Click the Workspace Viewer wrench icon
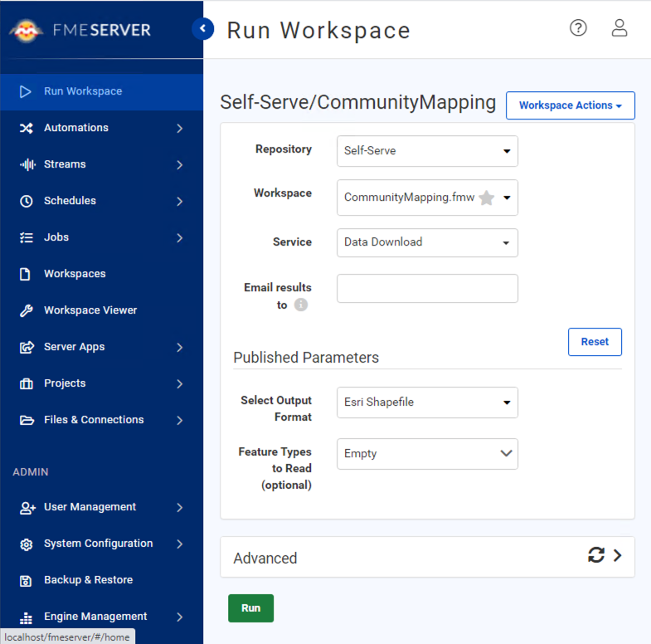 click(27, 310)
